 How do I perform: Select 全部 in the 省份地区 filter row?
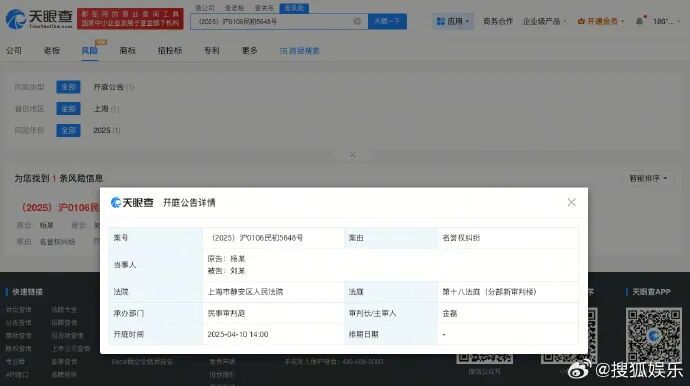68,109
